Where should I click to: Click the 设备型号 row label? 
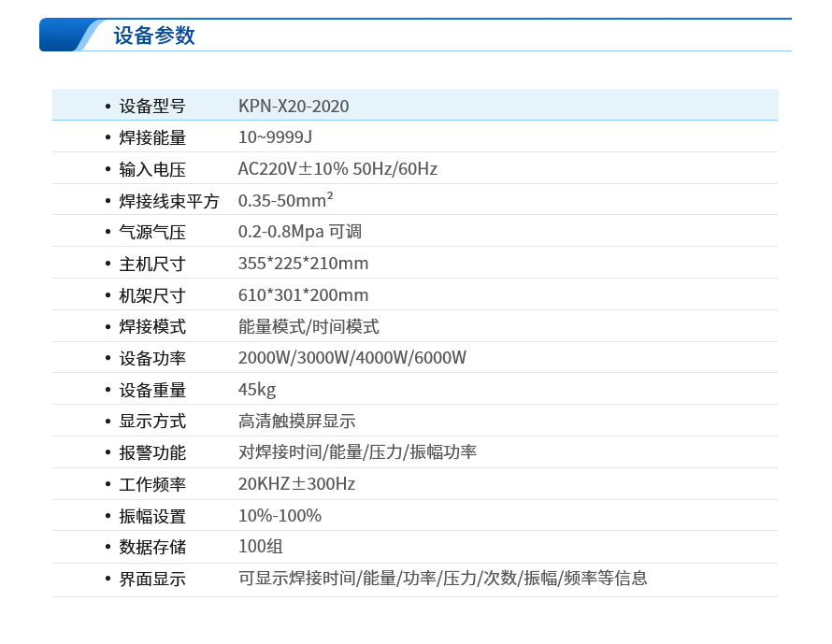[x=152, y=106]
